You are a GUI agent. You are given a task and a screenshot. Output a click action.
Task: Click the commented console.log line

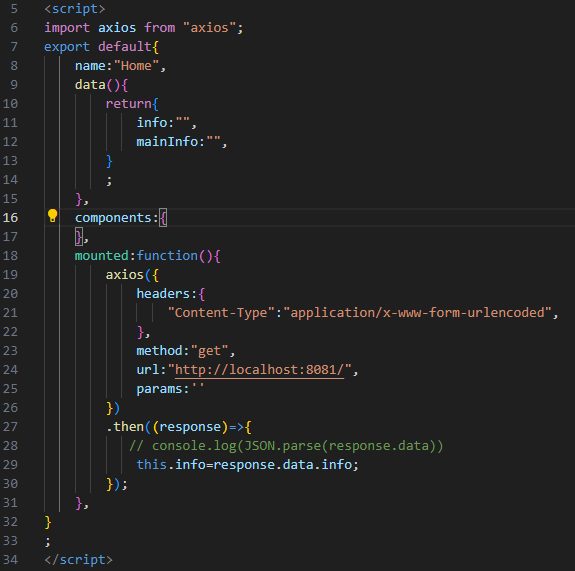(x=286, y=446)
